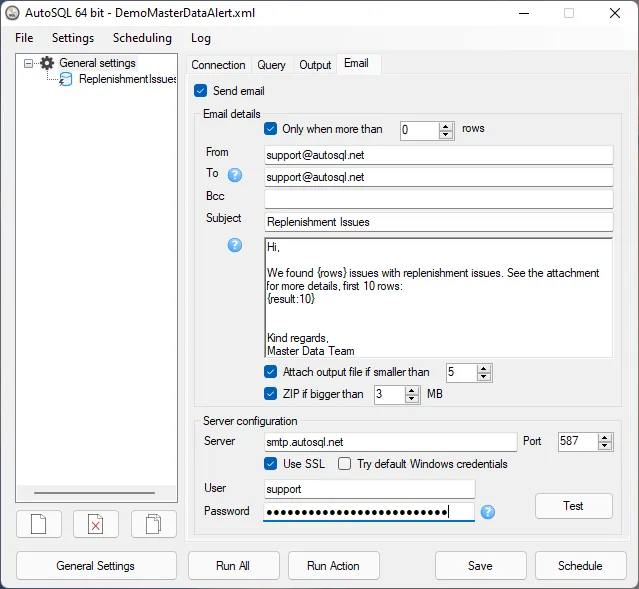Increase ZIP size MB spinner

tap(412, 391)
